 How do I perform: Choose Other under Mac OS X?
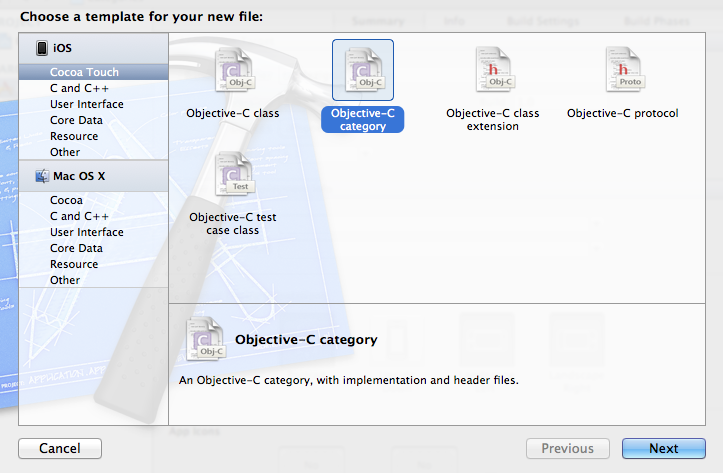65,280
